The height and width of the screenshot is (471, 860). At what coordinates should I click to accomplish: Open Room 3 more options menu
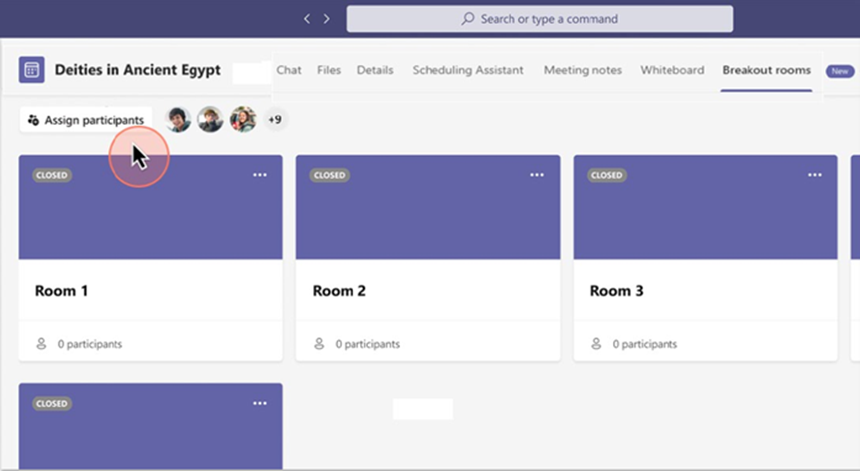click(x=815, y=175)
